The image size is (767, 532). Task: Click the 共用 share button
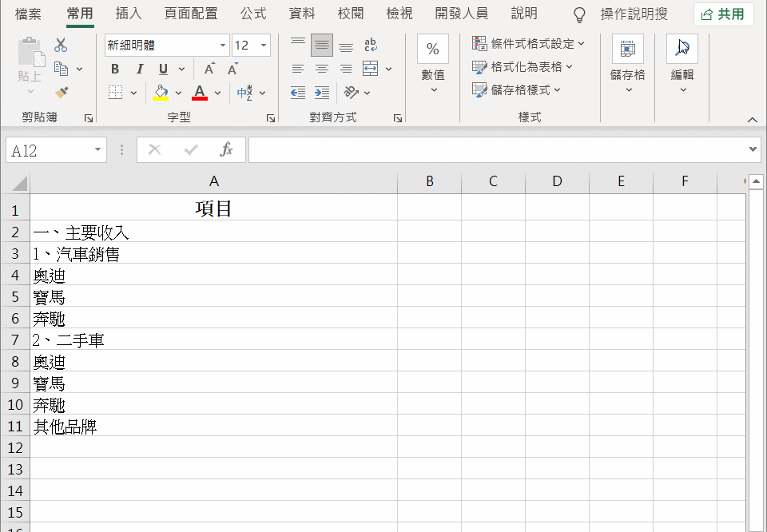[724, 14]
